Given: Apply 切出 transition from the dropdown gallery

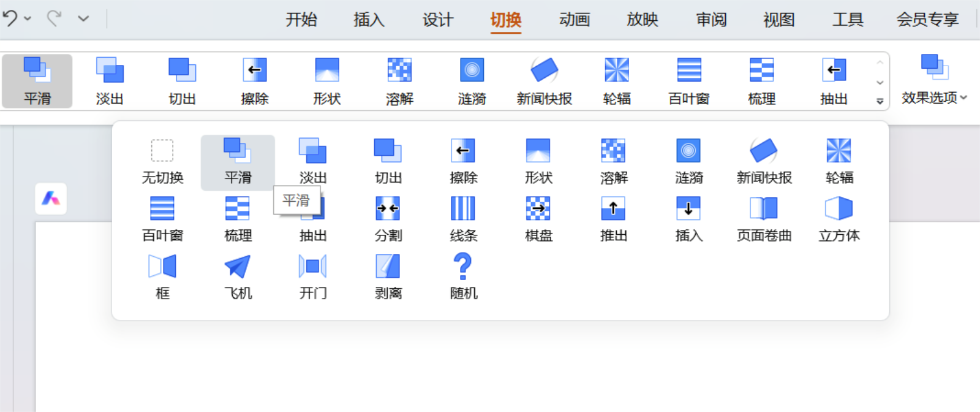Looking at the screenshot, I should pyautogui.click(x=388, y=162).
